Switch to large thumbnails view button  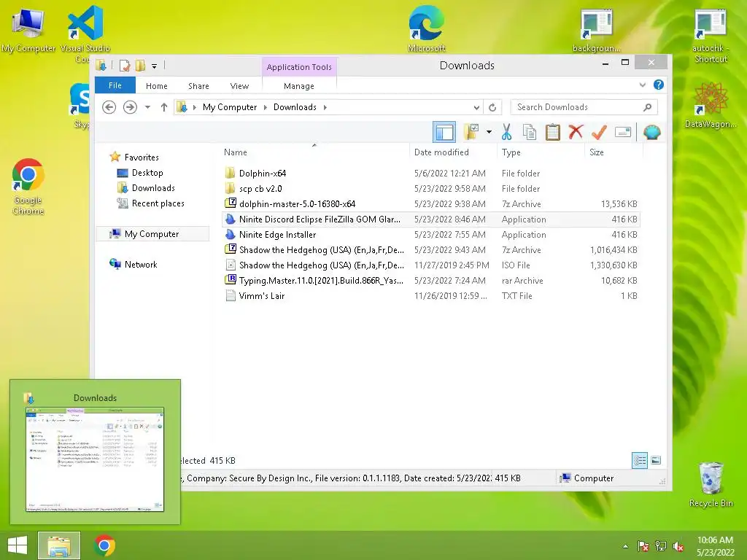click(x=656, y=460)
